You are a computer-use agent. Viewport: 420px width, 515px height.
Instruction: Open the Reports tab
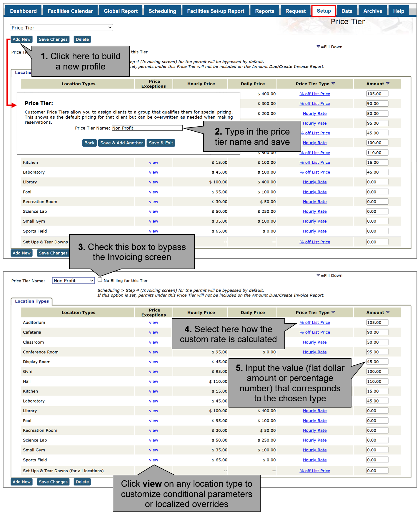click(265, 11)
